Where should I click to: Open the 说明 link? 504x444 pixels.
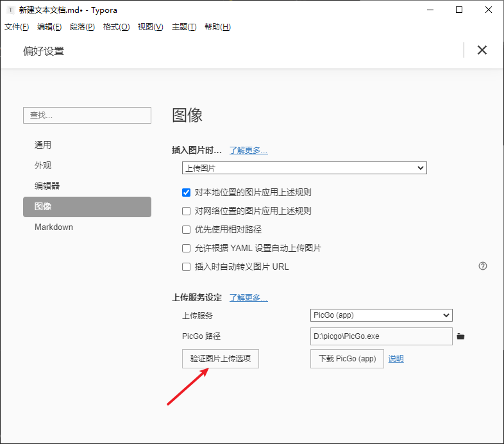tap(396, 359)
